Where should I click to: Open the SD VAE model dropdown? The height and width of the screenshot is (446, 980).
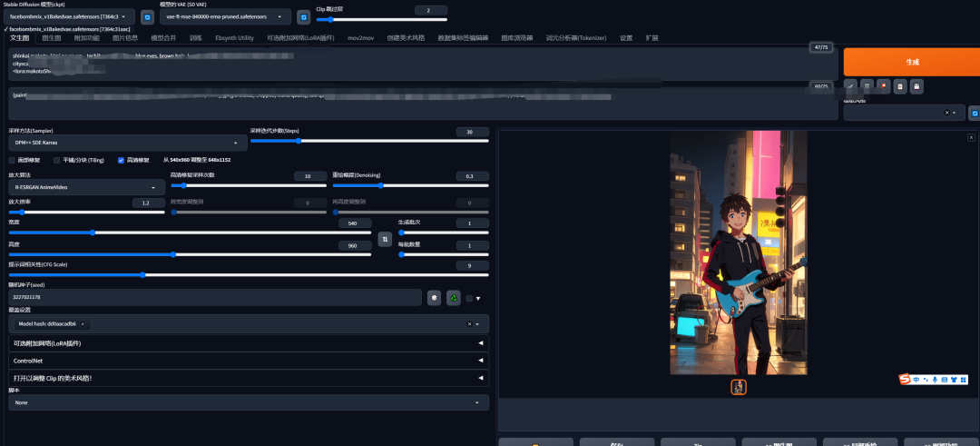click(225, 17)
